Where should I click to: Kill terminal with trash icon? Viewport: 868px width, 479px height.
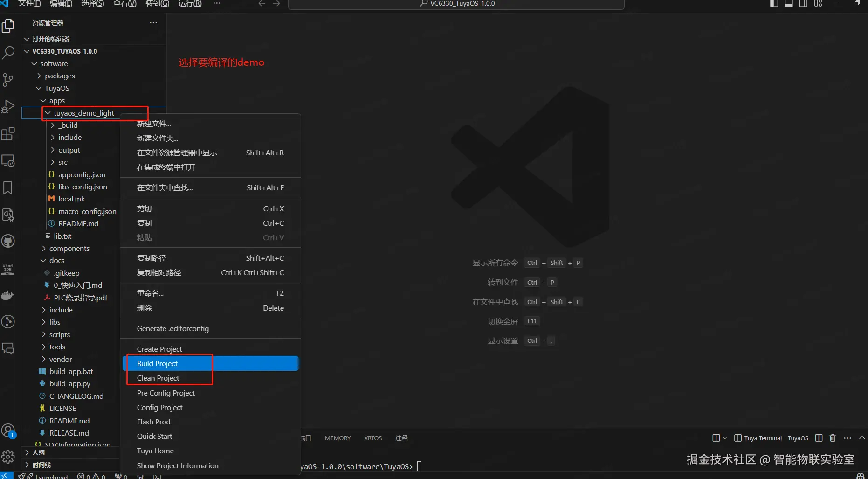pos(833,438)
